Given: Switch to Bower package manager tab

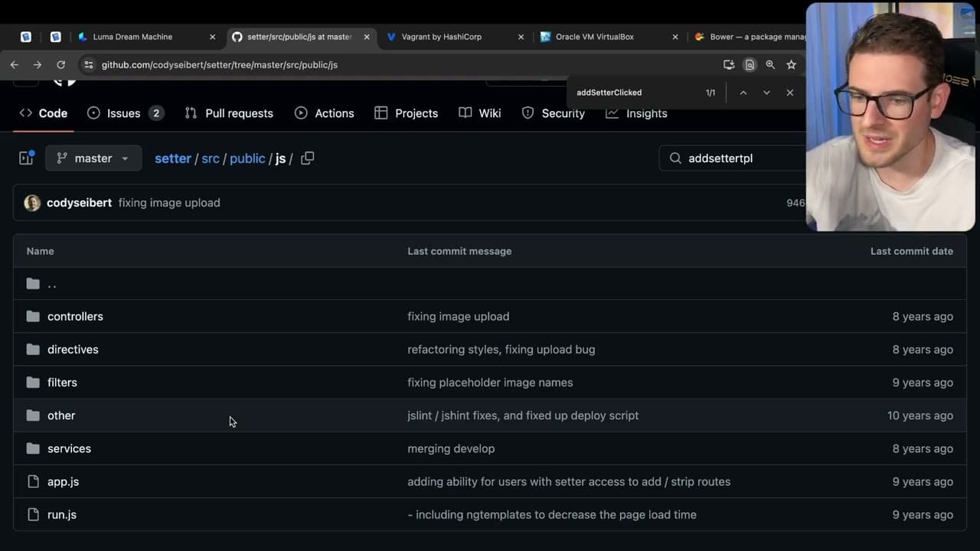Looking at the screenshot, I should pos(749,37).
